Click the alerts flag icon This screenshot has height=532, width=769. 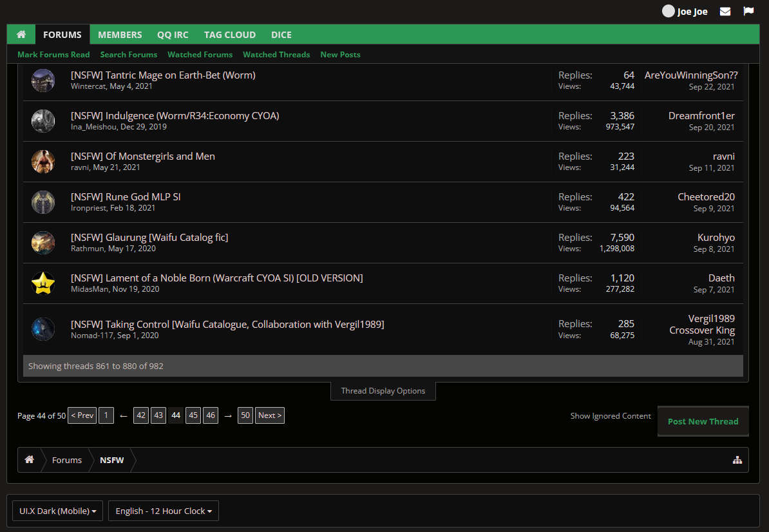click(x=748, y=12)
